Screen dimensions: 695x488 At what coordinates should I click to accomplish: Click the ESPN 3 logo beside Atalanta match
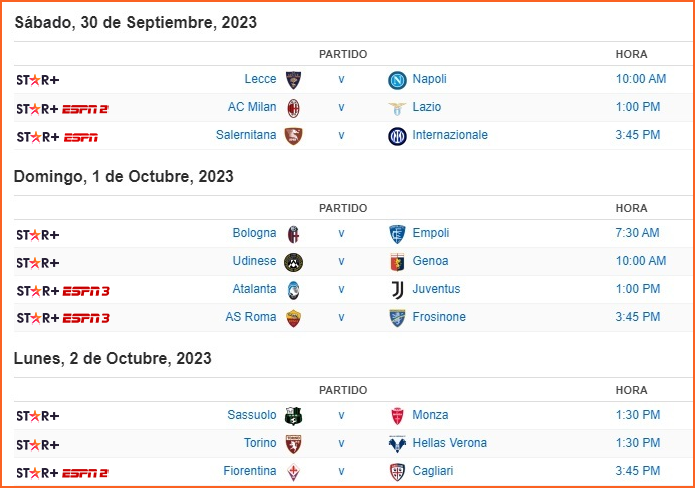pyautogui.click(x=86, y=291)
